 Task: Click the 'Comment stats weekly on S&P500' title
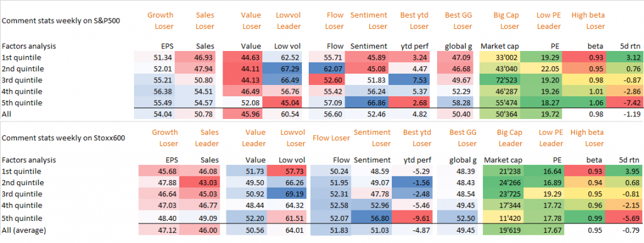pyautogui.click(x=47, y=21)
